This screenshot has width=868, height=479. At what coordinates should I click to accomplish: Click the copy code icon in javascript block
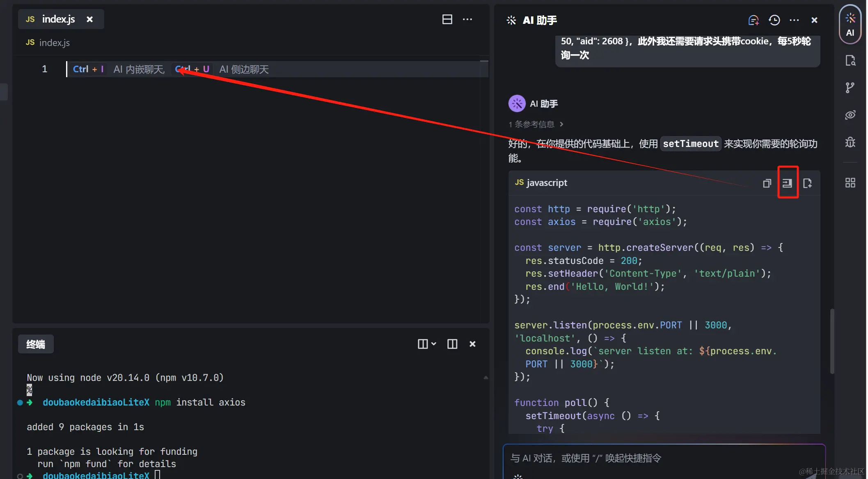(767, 183)
